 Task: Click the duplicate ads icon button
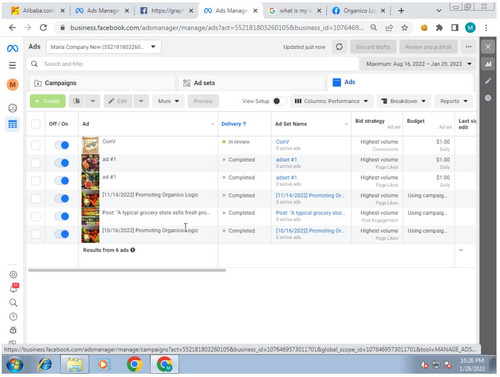(77, 101)
